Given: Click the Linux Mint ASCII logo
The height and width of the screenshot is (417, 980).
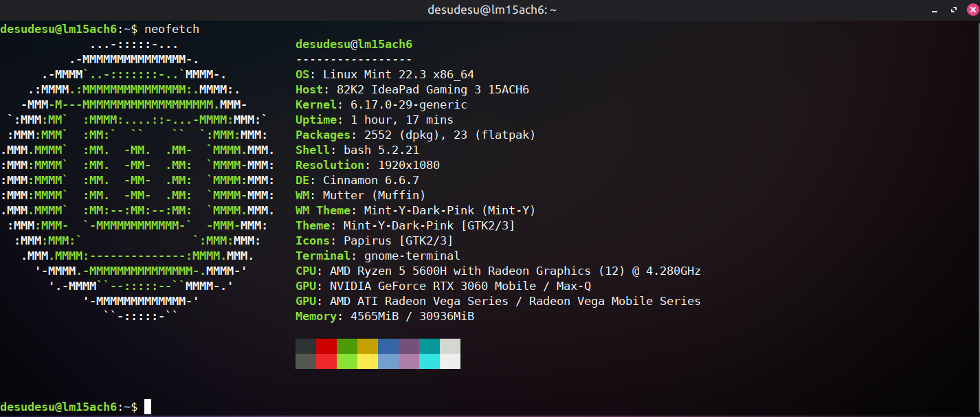Looking at the screenshot, I should (x=137, y=180).
